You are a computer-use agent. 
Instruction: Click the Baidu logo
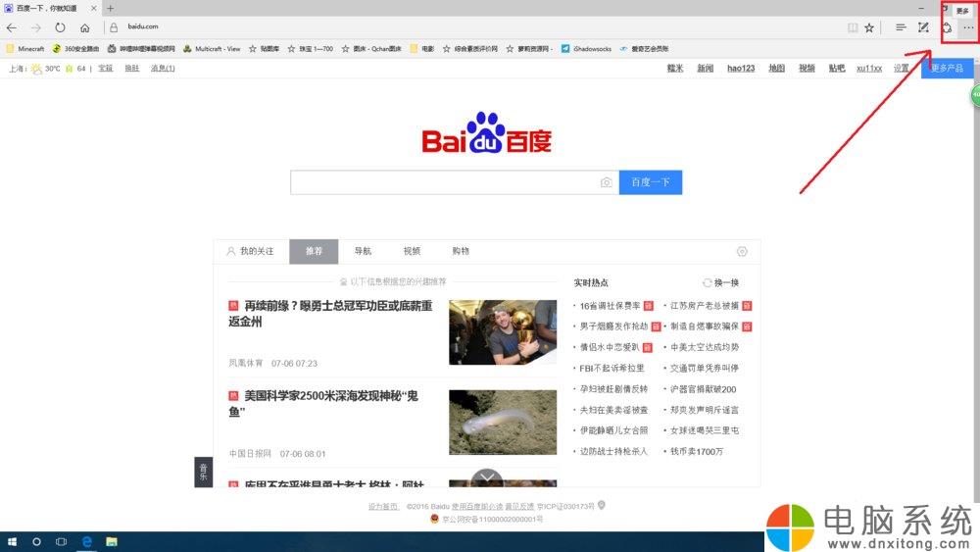[x=486, y=133]
